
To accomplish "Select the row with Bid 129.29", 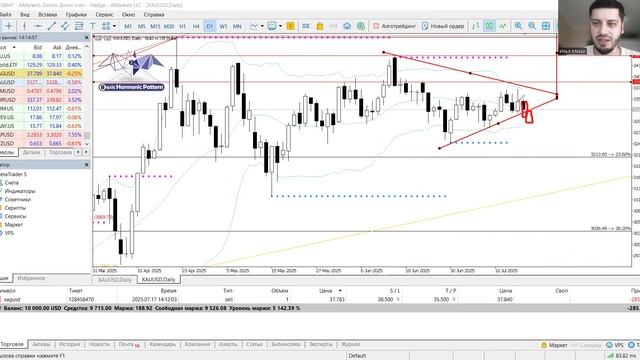I will (x=42, y=64).
